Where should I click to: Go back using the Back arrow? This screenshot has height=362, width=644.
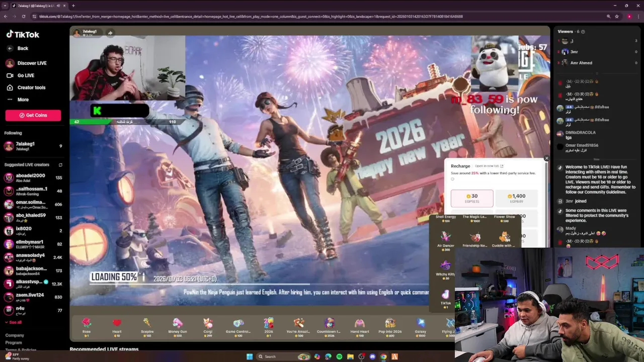[x=18, y=48]
